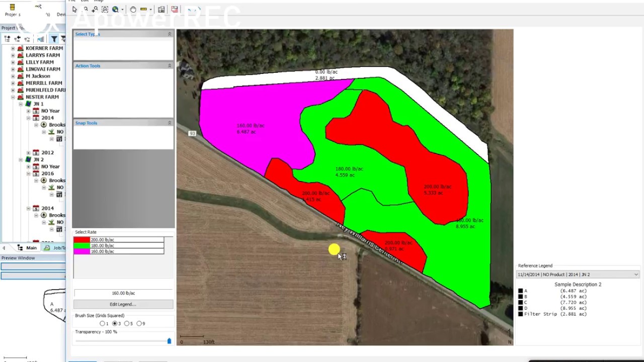Image resolution: width=644 pixels, height=362 pixels.
Task: Select the arrow pointer tool
Action: coord(74,9)
